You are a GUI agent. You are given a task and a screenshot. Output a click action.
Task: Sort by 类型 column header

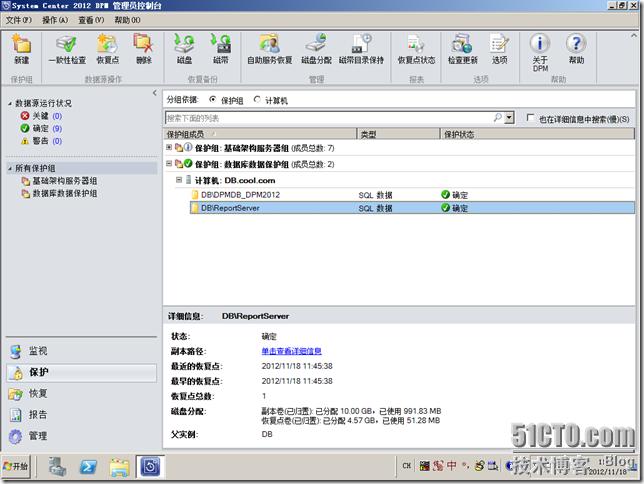398,134
